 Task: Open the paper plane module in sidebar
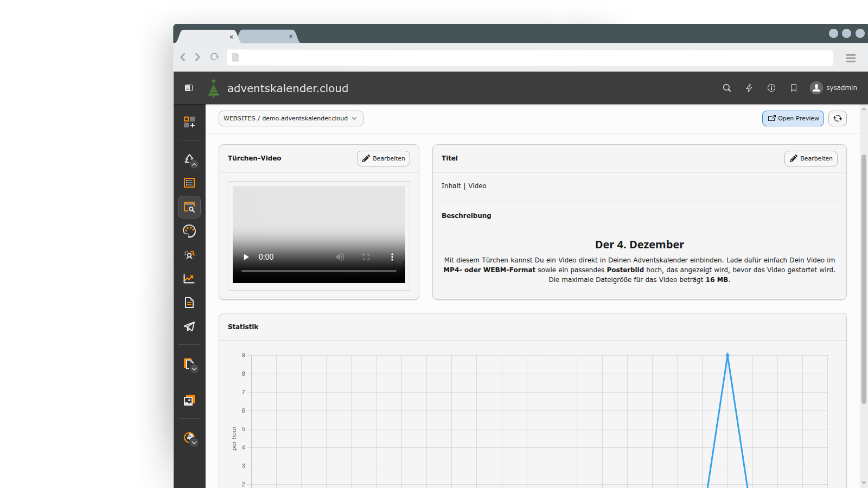point(189,326)
